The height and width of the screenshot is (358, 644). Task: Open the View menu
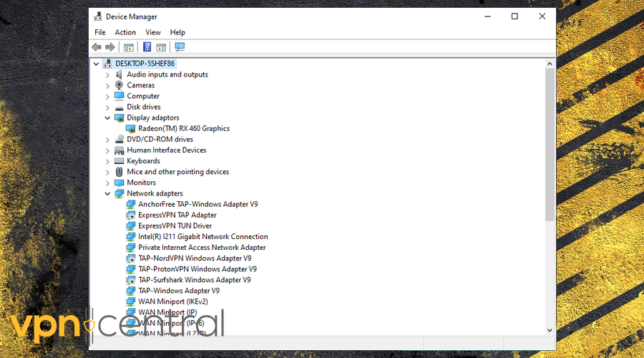tap(153, 32)
